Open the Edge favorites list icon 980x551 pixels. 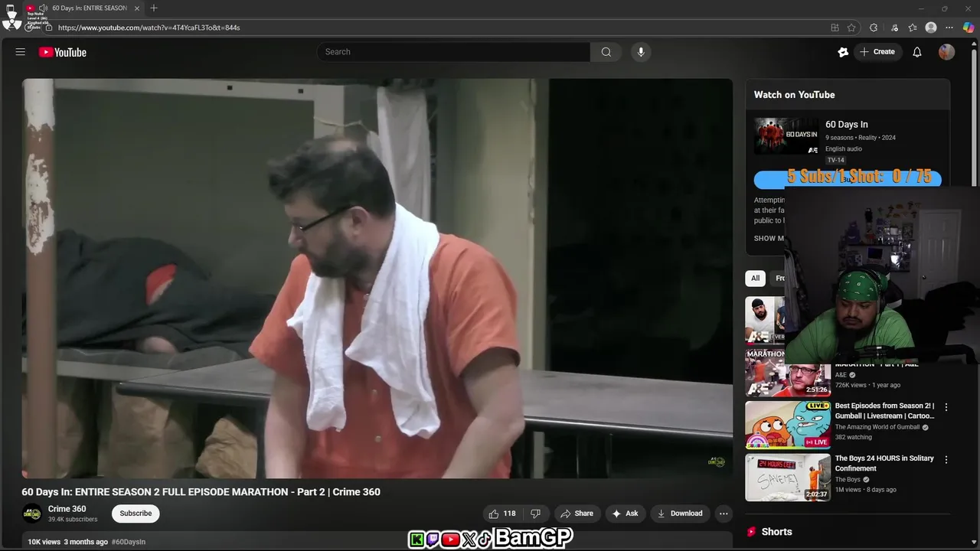pos(913,28)
